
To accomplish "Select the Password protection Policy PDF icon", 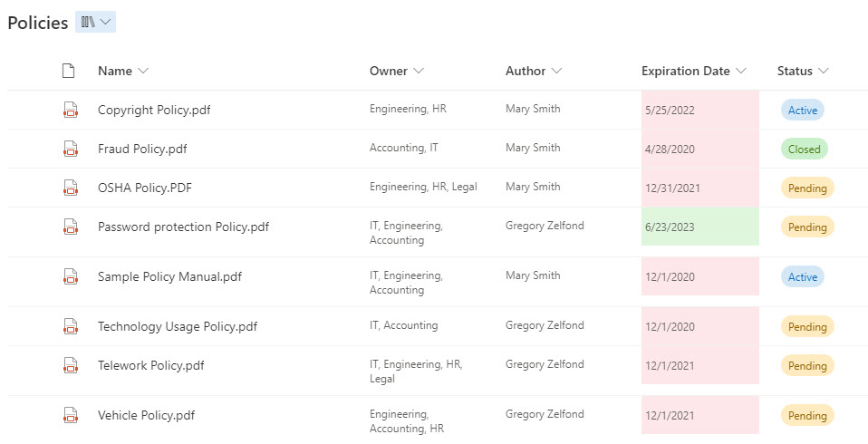I will click(x=70, y=227).
